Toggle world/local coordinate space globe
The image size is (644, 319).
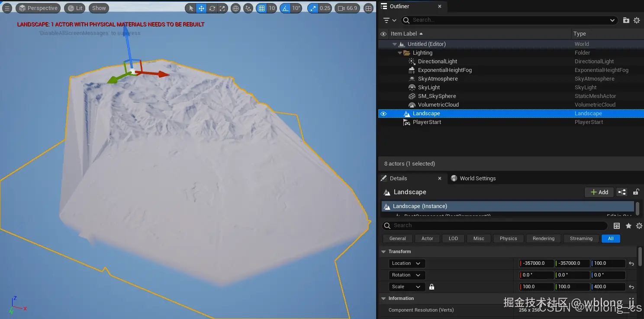coord(235,8)
